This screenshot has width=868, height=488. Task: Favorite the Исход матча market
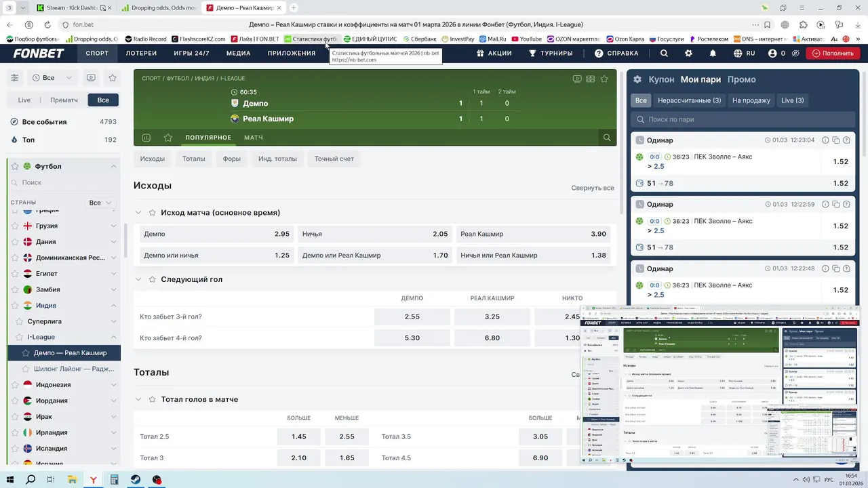click(x=153, y=213)
